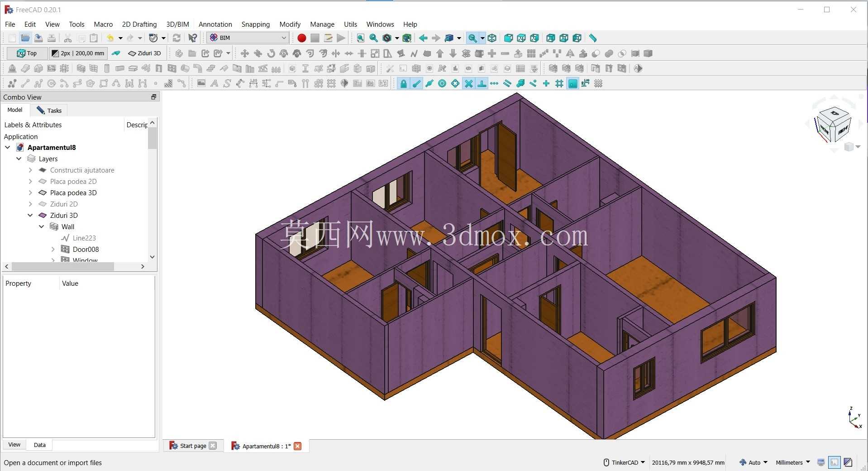Open the 2D Drafting menu

click(139, 24)
